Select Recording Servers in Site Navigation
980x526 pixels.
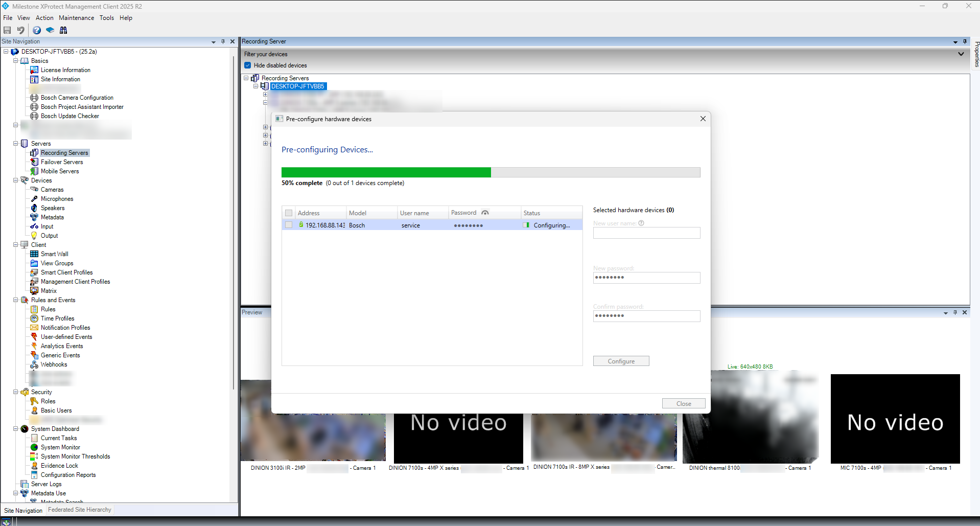pyautogui.click(x=64, y=153)
